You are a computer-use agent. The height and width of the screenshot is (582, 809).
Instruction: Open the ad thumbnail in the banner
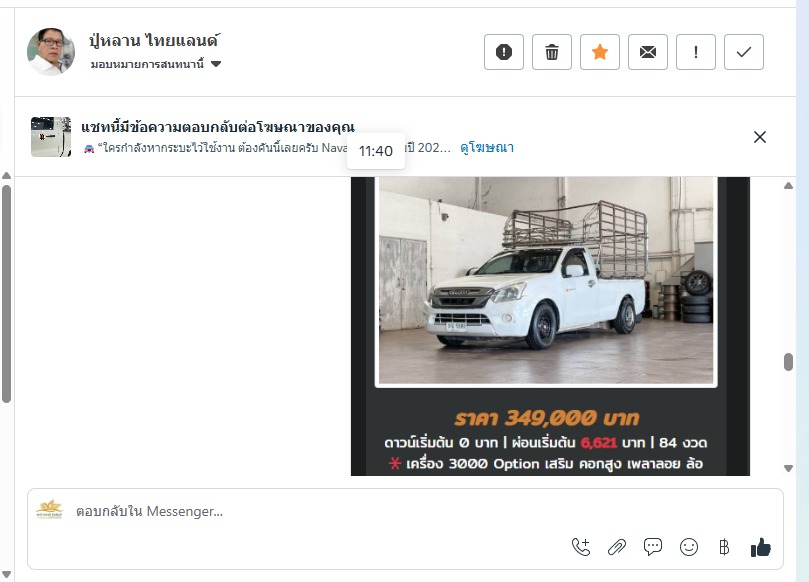point(51,137)
